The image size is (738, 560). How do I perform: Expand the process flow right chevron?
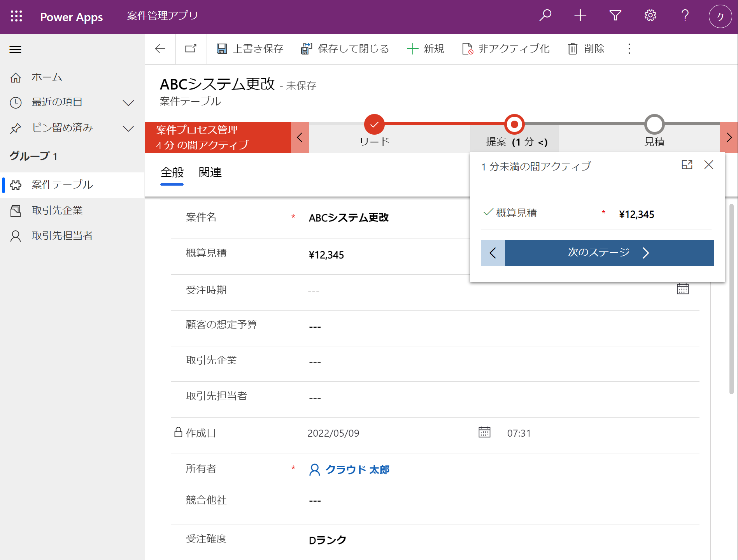coord(729,137)
